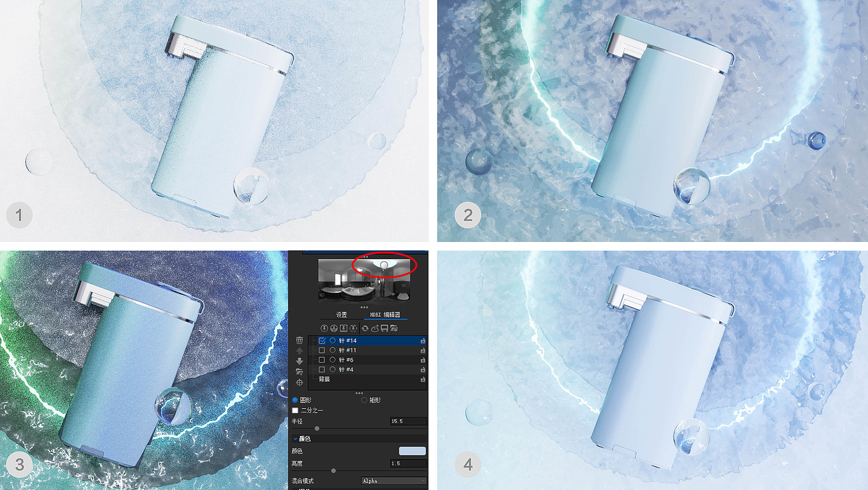Click the second round pin icon with side arrows
868x490 pixels.
click(334, 327)
